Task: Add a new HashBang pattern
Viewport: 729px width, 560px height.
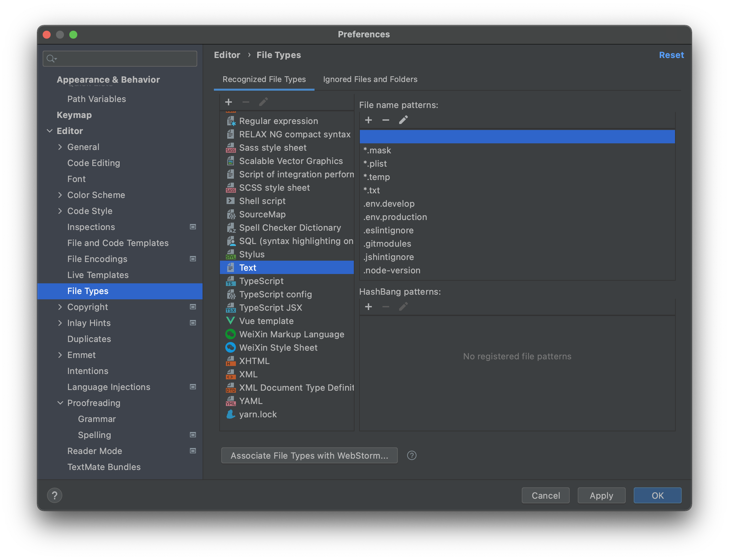Action: pyautogui.click(x=368, y=306)
